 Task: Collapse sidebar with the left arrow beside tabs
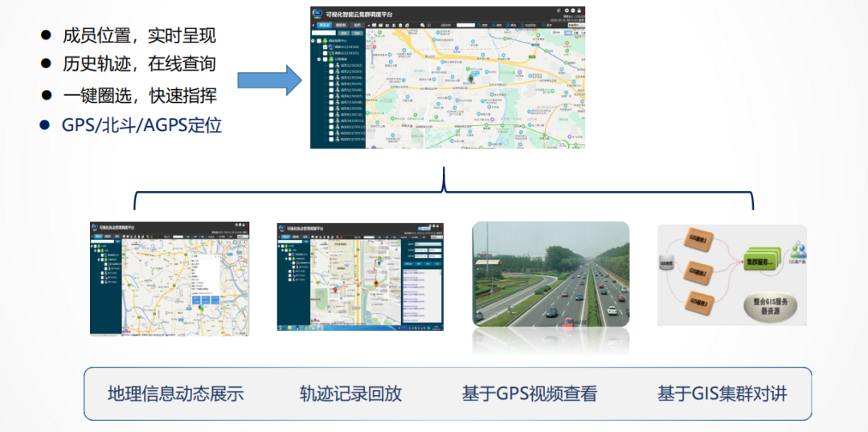(313, 25)
